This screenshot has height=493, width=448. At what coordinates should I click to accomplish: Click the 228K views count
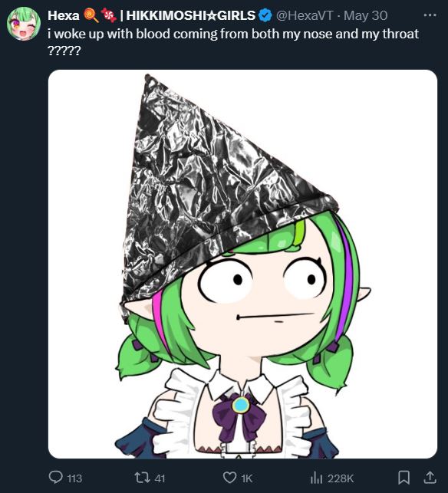pyautogui.click(x=341, y=478)
